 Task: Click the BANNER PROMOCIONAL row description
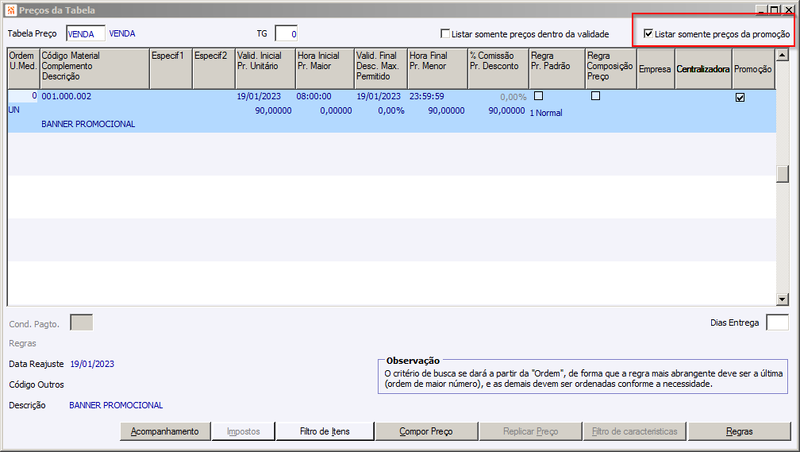[x=88, y=124]
